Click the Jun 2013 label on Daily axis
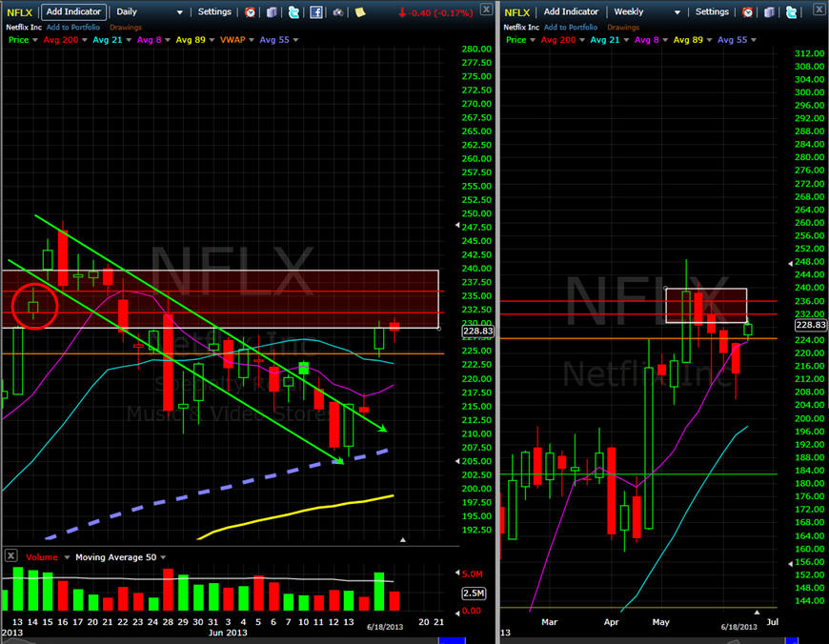Screen dimensions: 829x644 click(228, 633)
